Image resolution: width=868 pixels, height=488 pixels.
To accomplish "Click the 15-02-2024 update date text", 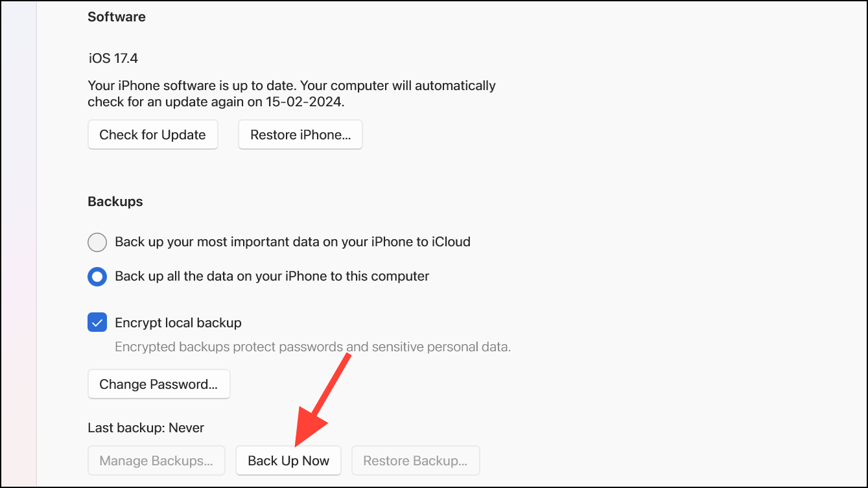I will (x=288, y=102).
